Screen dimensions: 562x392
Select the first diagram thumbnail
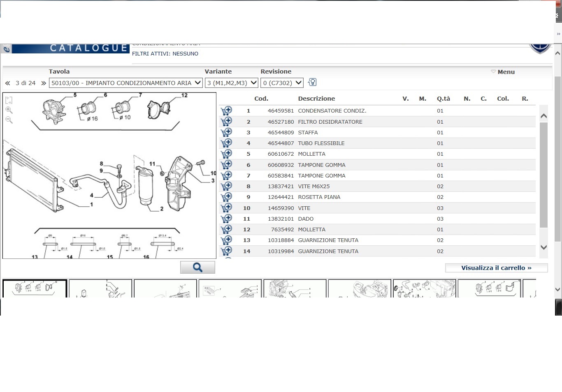click(x=35, y=288)
